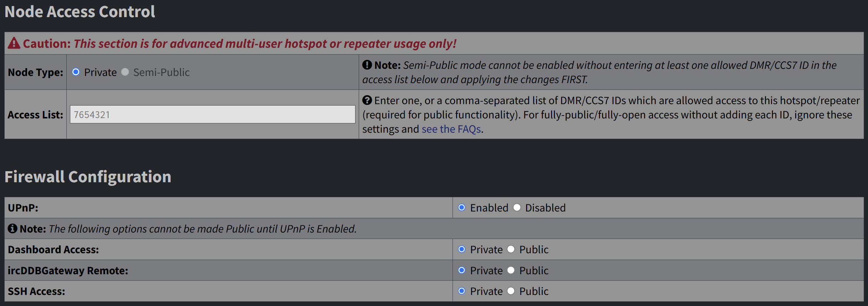The image size is (868, 306).
Task: Set UPnP to Enabled
Action: pyautogui.click(x=462, y=208)
